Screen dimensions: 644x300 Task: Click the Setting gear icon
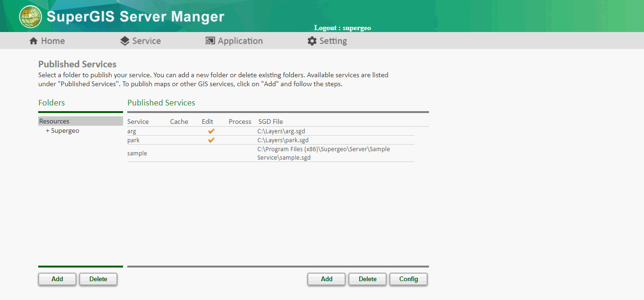click(312, 41)
